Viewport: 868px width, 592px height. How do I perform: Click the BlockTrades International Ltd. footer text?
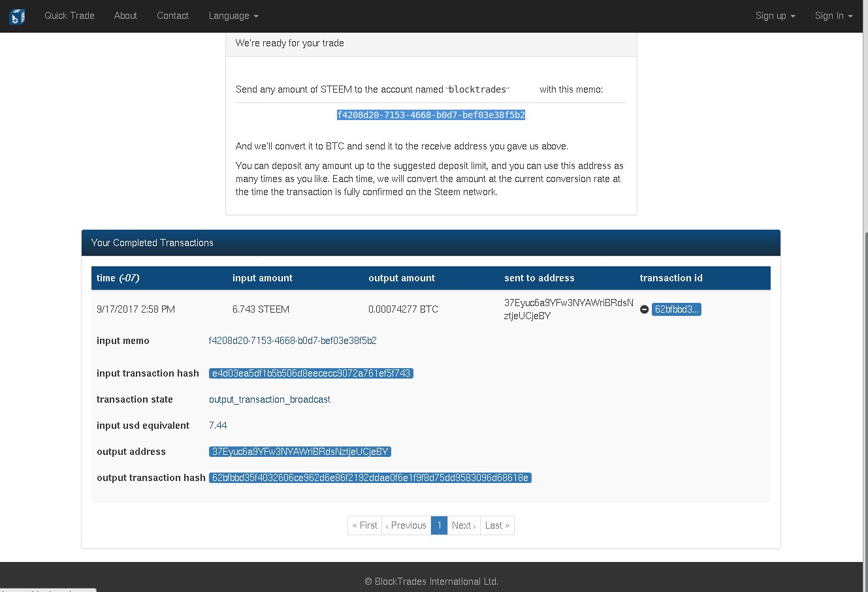click(431, 581)
